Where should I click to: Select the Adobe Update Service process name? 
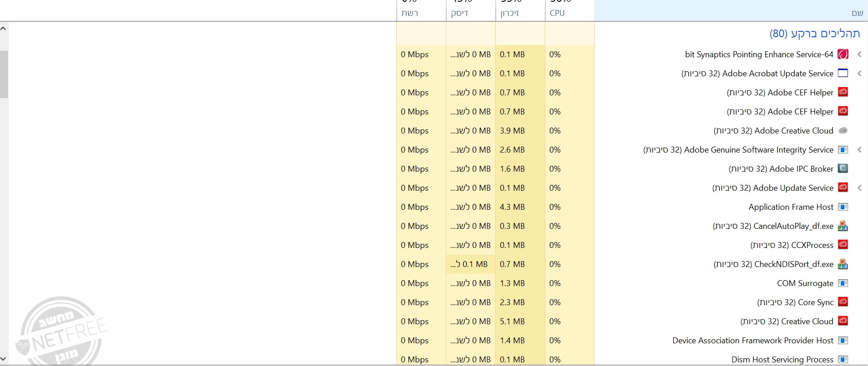[x=773, y=188]
